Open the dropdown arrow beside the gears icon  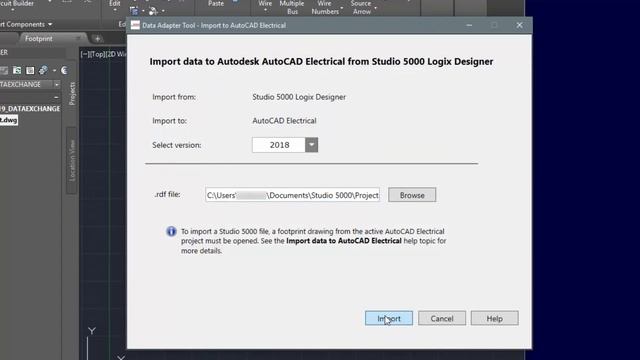click(x=54, y=71)
